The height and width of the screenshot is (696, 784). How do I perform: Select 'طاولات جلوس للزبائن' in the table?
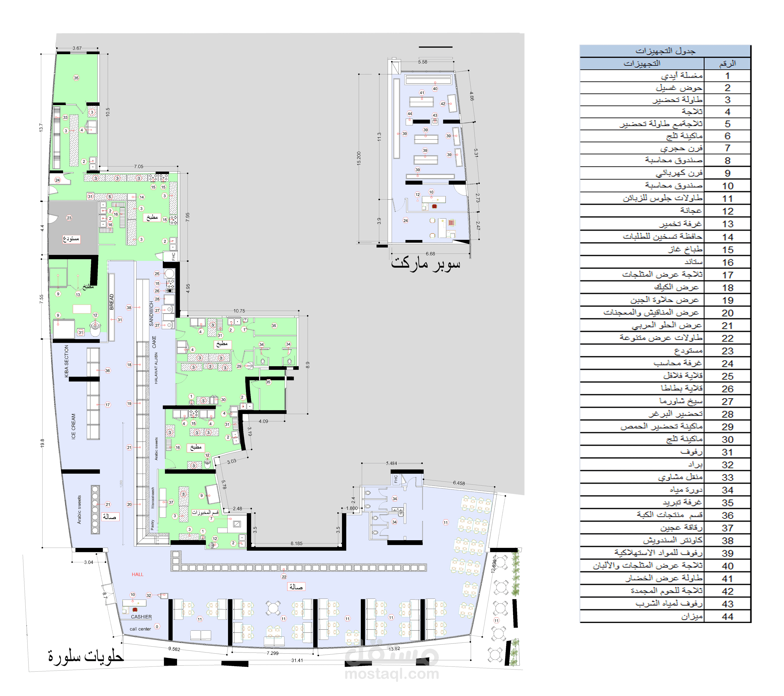663,198
